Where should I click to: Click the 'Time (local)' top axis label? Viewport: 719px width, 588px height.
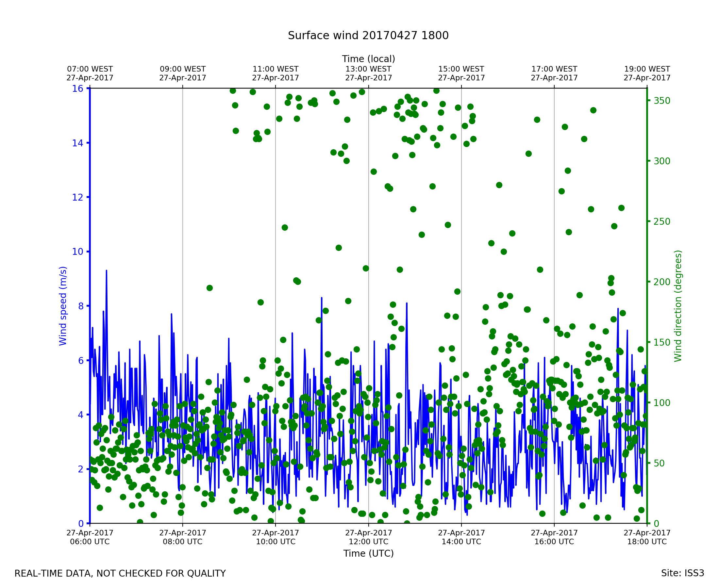(368, 59)
